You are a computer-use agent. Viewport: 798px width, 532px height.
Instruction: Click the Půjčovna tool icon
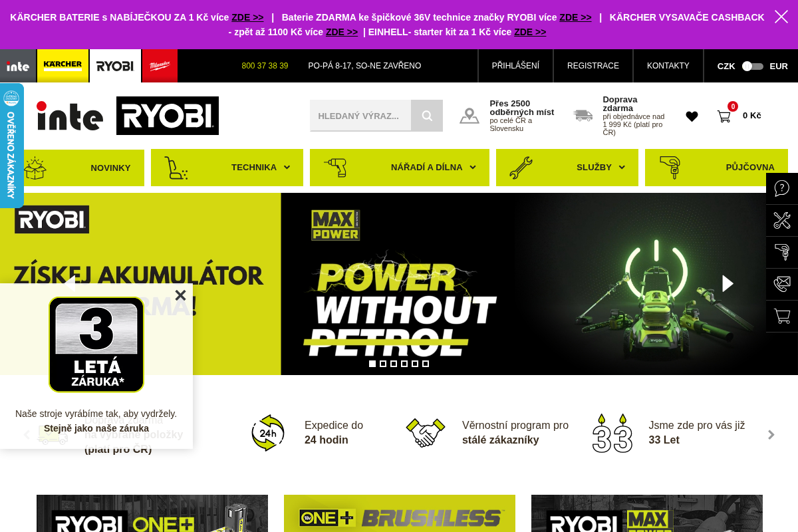[670, 168]
